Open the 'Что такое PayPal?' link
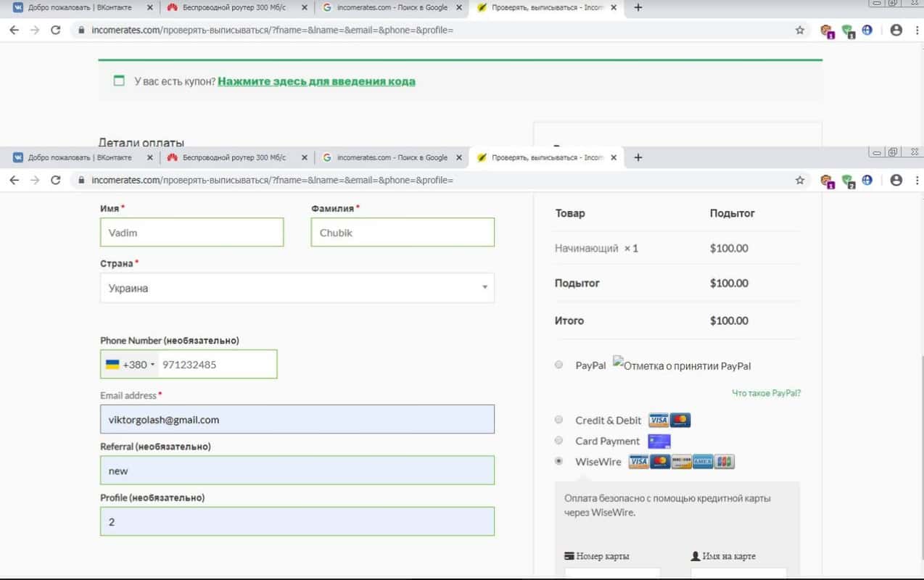Image resolution: width=924 pixels, height=580 pixels. [766, 393]
